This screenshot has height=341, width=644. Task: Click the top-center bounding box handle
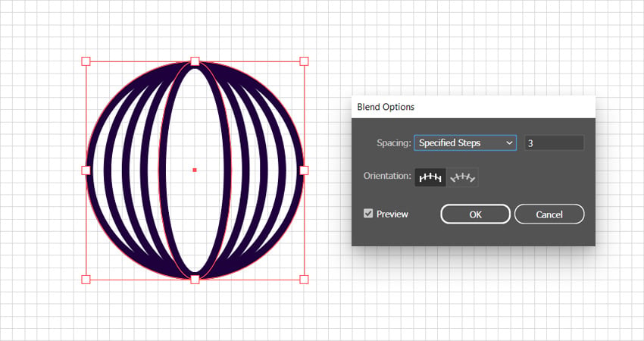[x=195, y=61]
